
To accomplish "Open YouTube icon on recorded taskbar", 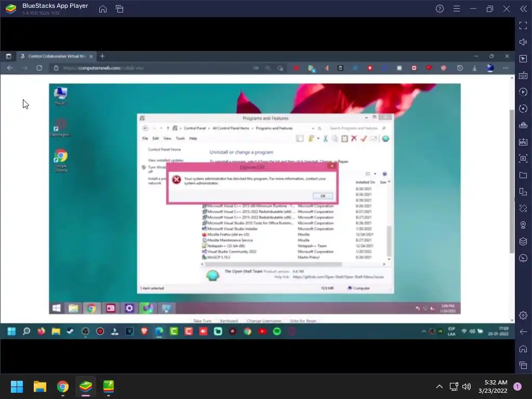I will tap(262, 331).
